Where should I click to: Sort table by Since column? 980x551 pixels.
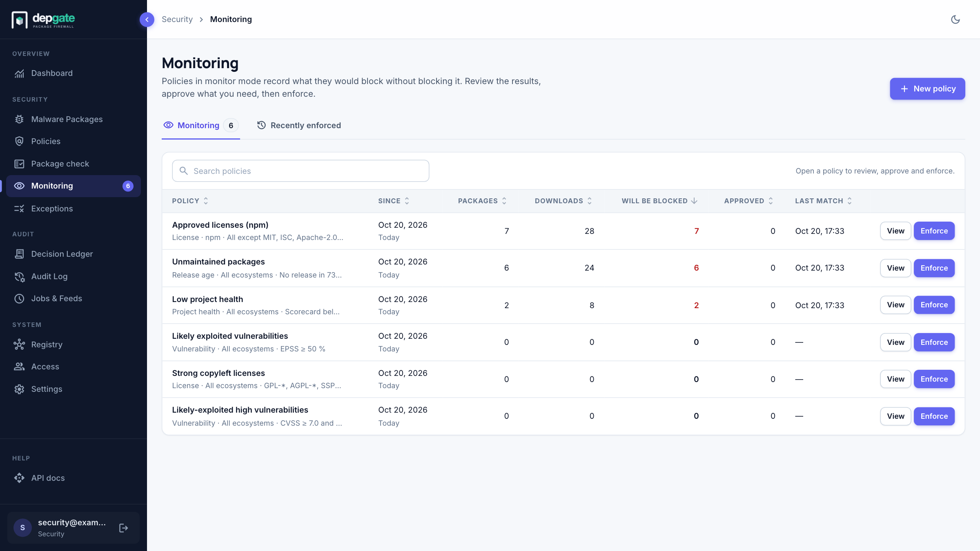point(394,201)
